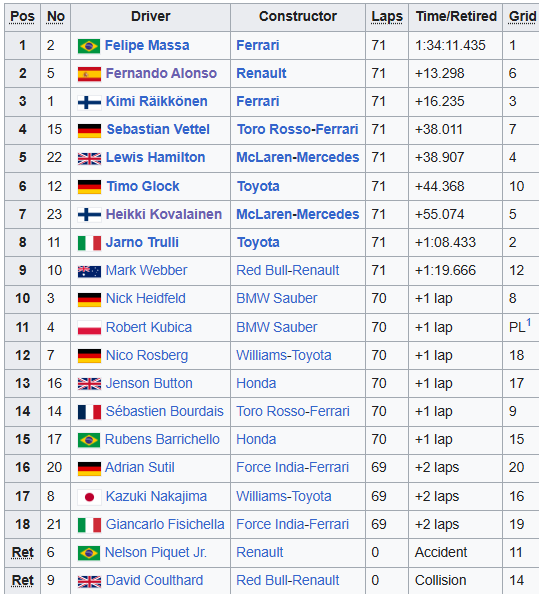Go to Jenson Button's page
Screen dimensions: 539x594
[149, 383]
